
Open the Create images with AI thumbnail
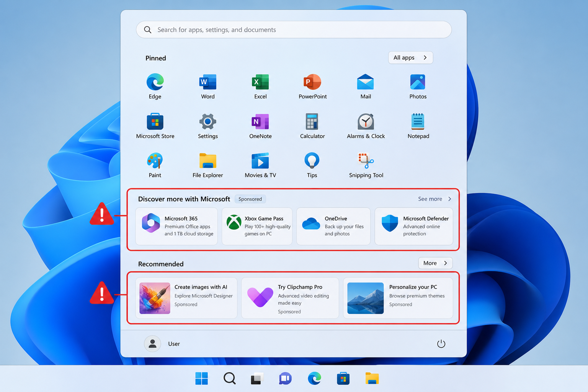point(155,298)
